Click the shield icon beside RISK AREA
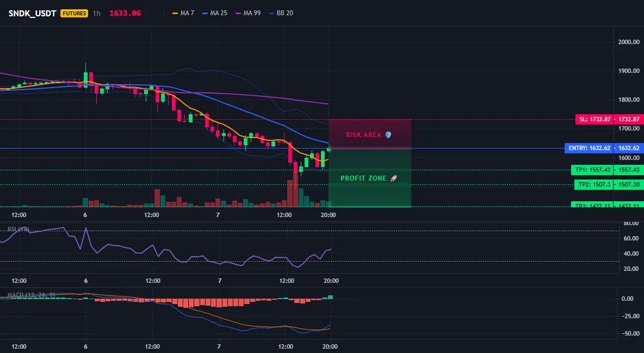The width and height of the screenshot is (644, 353). [x=388, y=135]
